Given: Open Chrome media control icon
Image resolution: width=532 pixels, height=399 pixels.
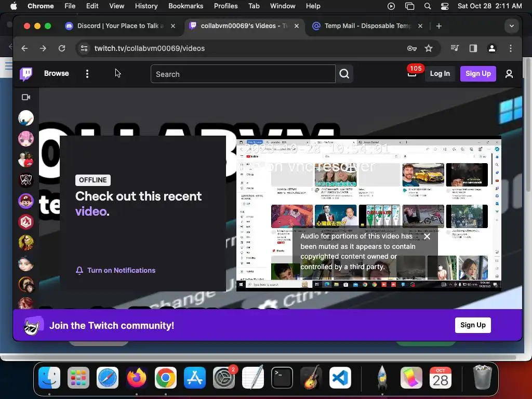Looking at the screenshot, I should tap(455, 48).
